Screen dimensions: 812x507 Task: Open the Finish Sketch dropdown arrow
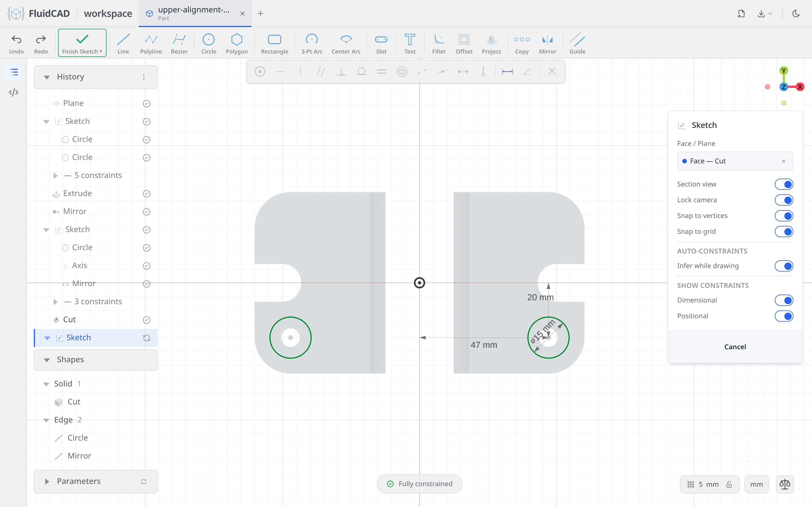pyautogui.click(x=101, y=51)
